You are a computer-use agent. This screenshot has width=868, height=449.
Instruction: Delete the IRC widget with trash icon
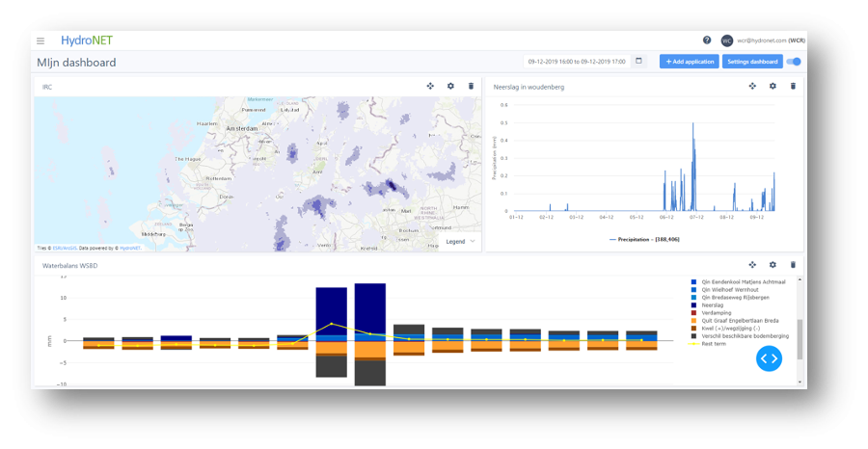click(471, 87)
